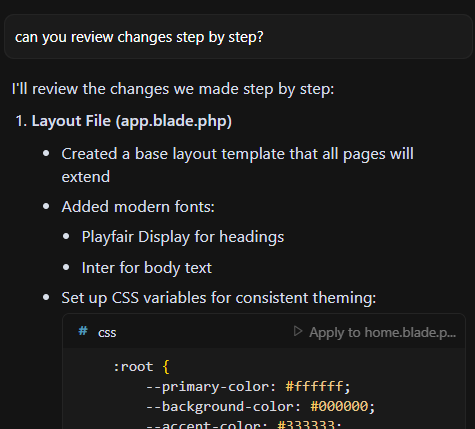Click 'Set up CSS variables' bullet text
Viewport: 475px width, 429px height.
tap(219, 298)
